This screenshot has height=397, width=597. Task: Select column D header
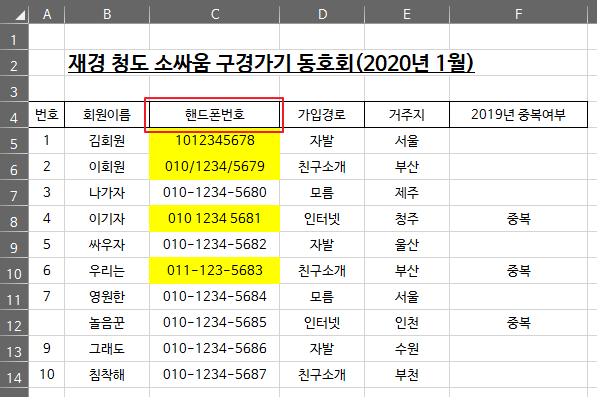[x=322, y=14]
